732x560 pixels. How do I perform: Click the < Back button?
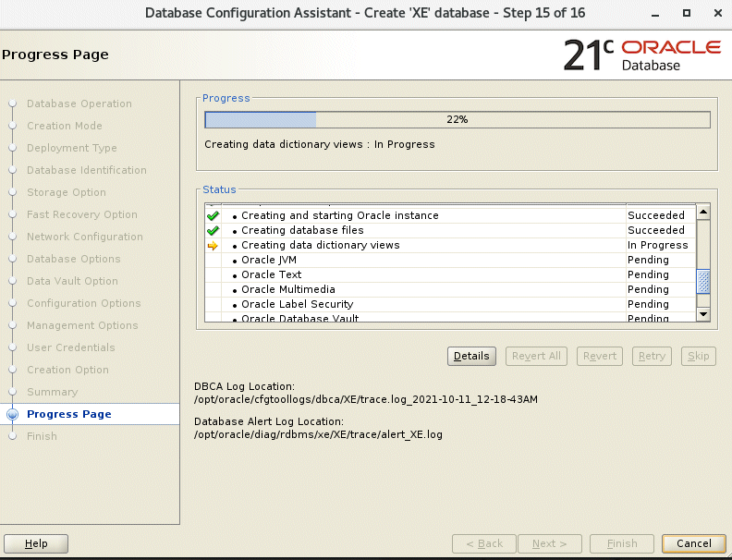pos(484,543)
